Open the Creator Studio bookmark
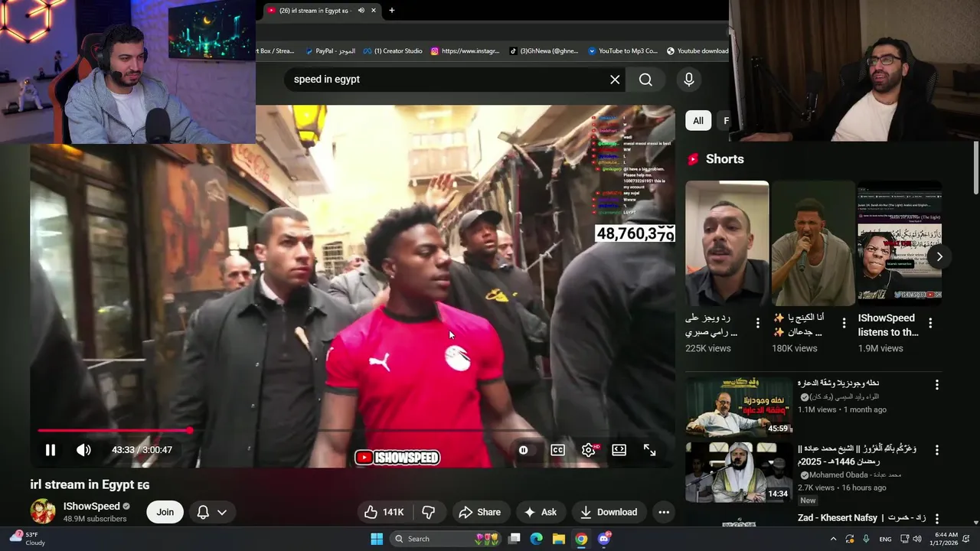 click(393, 51)
